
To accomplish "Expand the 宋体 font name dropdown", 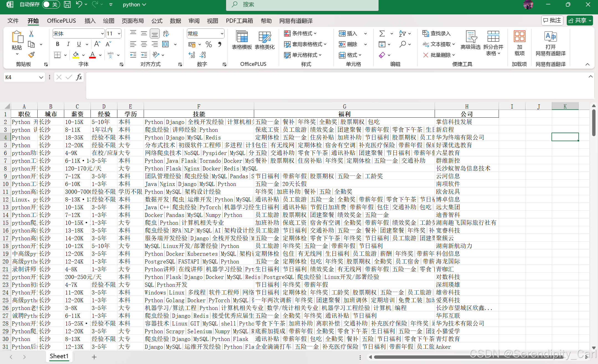I will tap(102, 34).
